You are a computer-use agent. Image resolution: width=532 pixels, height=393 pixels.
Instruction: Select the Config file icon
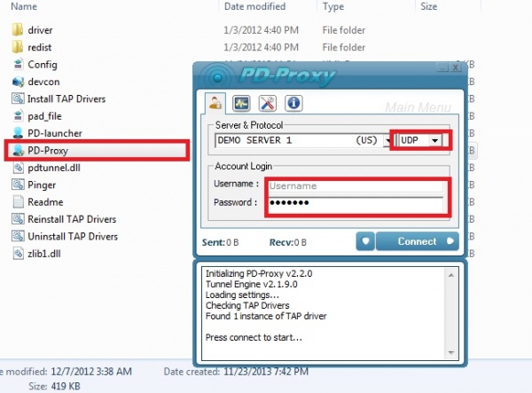tap(18, 64)
